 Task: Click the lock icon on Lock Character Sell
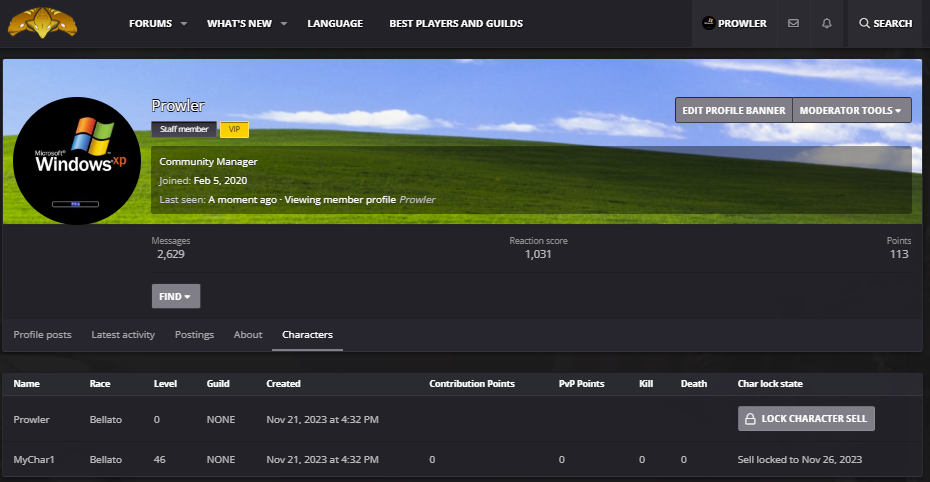(750, 419)
